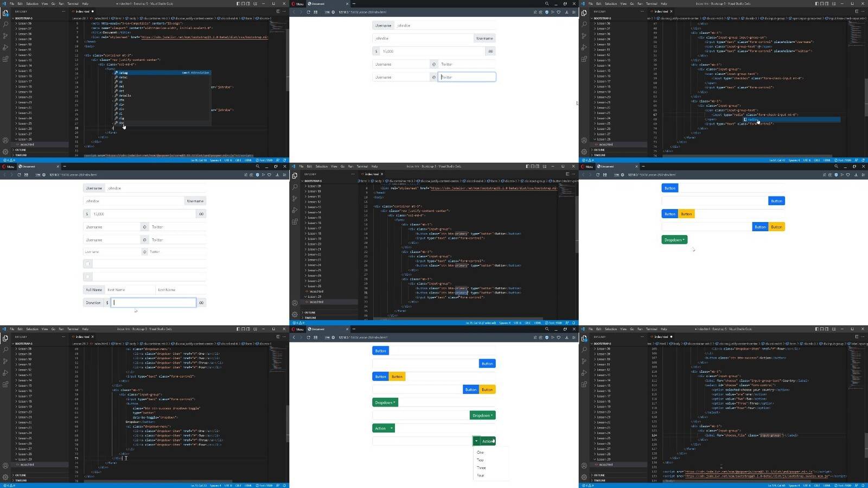
Task: Reload page in browser with open Action menu
Action: (x=308, y=337)
